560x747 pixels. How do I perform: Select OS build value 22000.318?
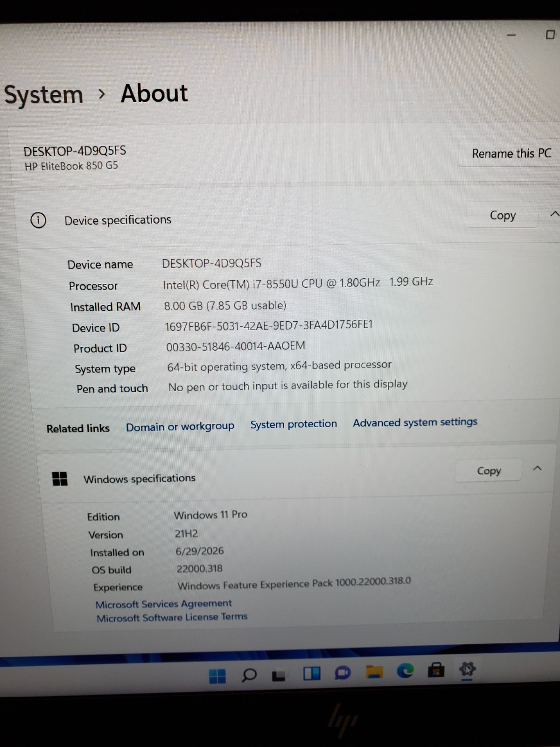(x=199, y=568)
